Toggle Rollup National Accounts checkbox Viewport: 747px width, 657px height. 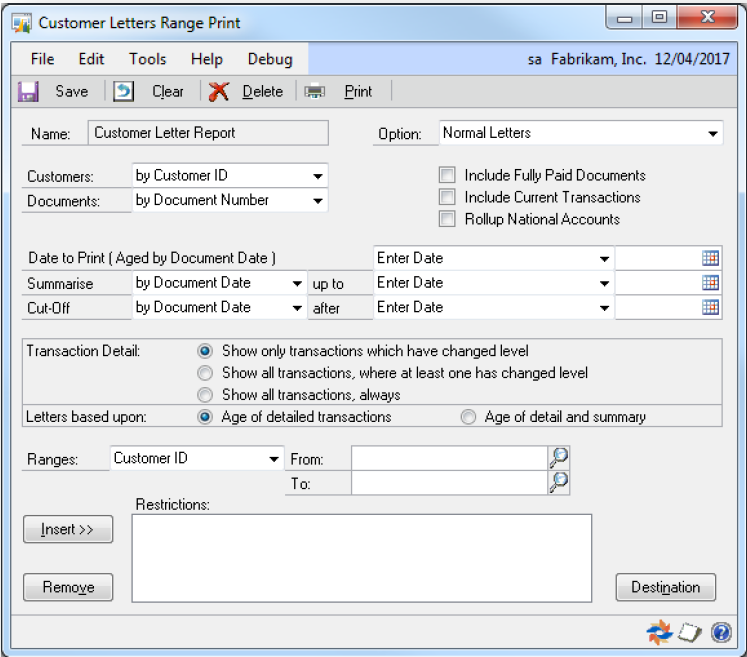(447, 219)
